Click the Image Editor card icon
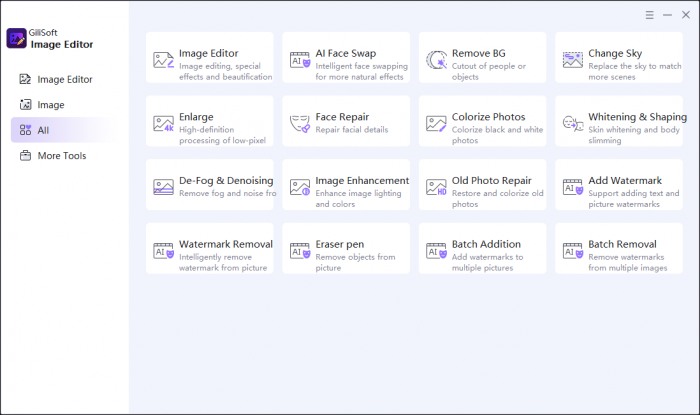Viewport: 700px width, 415px height. point(163,60)
